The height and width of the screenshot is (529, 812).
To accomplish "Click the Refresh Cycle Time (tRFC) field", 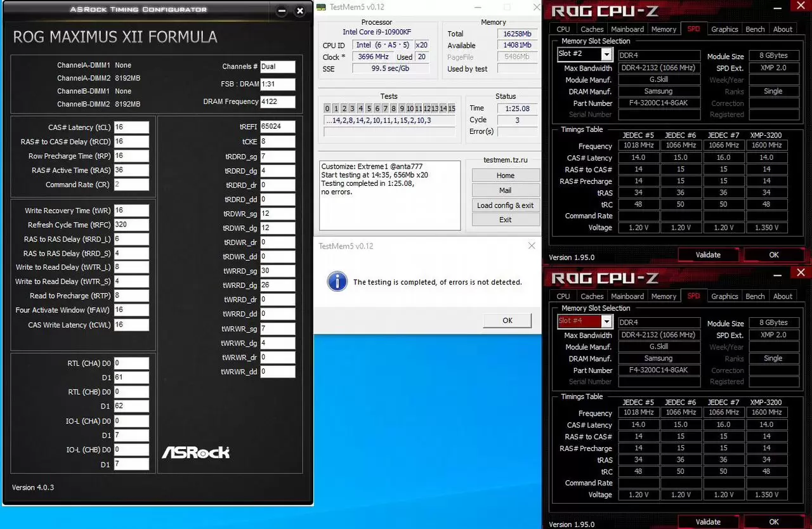I will coord(131,225).
